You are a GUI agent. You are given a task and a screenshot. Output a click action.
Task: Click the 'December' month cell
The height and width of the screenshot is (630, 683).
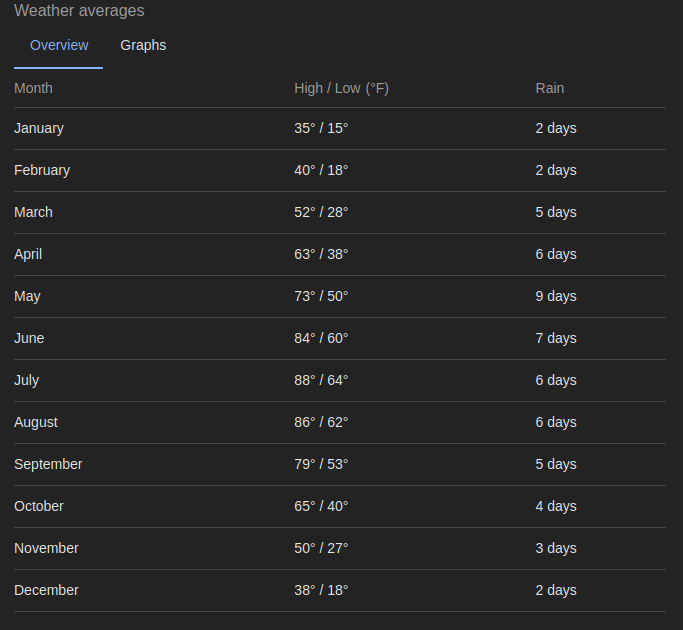point(46,590)
